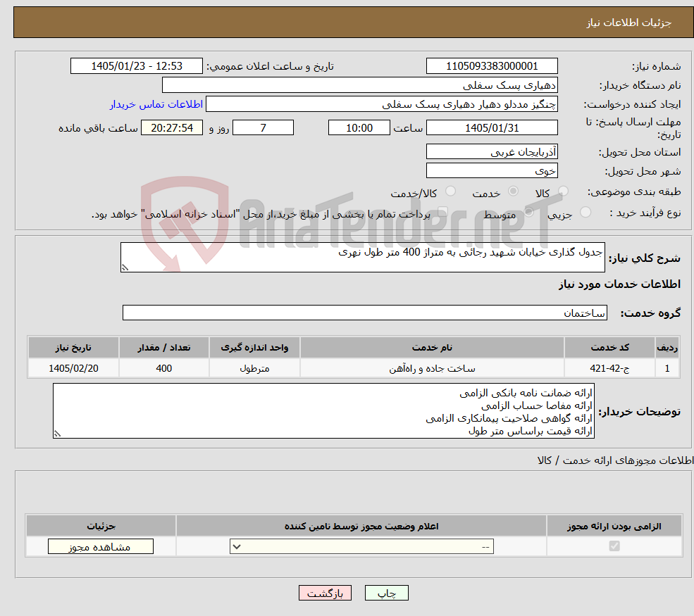Click header الزامی بودن ارائه مجوز
The width and height of the screenshot is (694, 616).
(x=614, y=526)
